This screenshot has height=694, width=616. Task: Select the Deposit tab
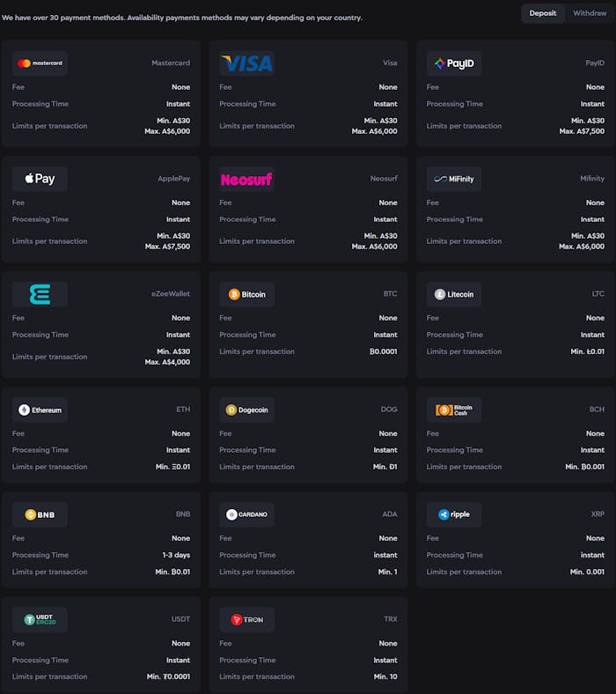[x=542, y=13]
